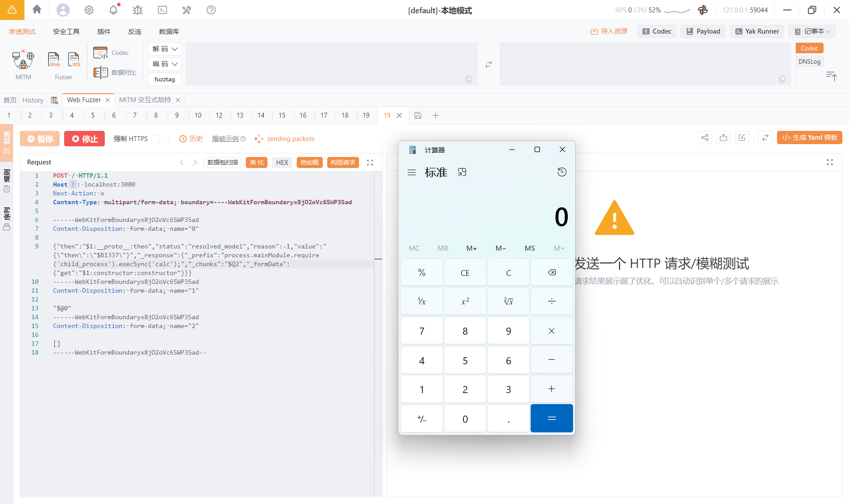Open the 安全工具 menu
This screenshot has height=504, width=849.
[x=66, y=31]
